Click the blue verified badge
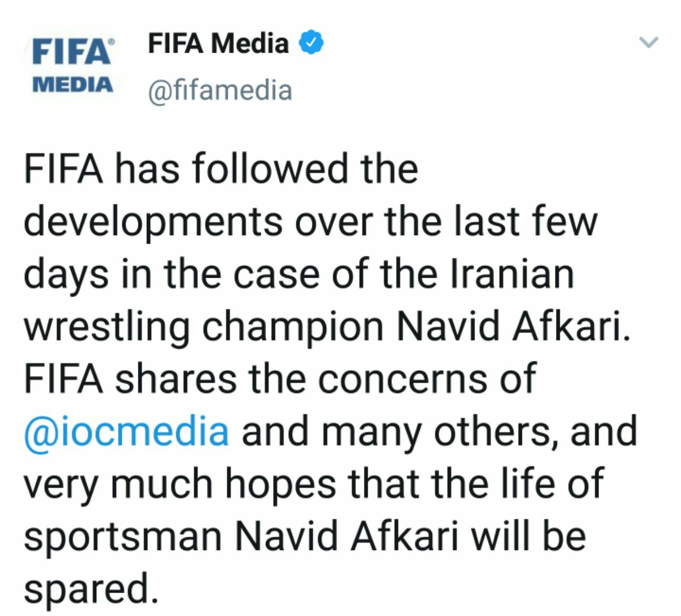The image size is (681, 616). (312, 43)
